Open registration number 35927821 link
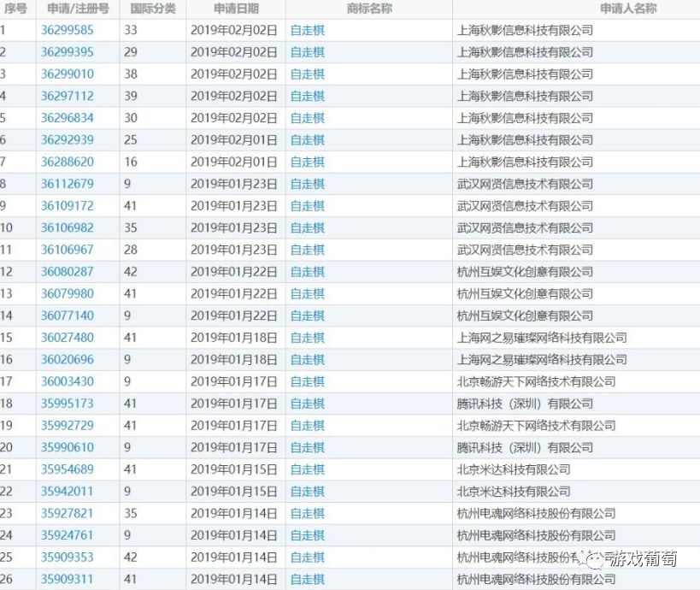The image size is (700, 590). [68, 513]
